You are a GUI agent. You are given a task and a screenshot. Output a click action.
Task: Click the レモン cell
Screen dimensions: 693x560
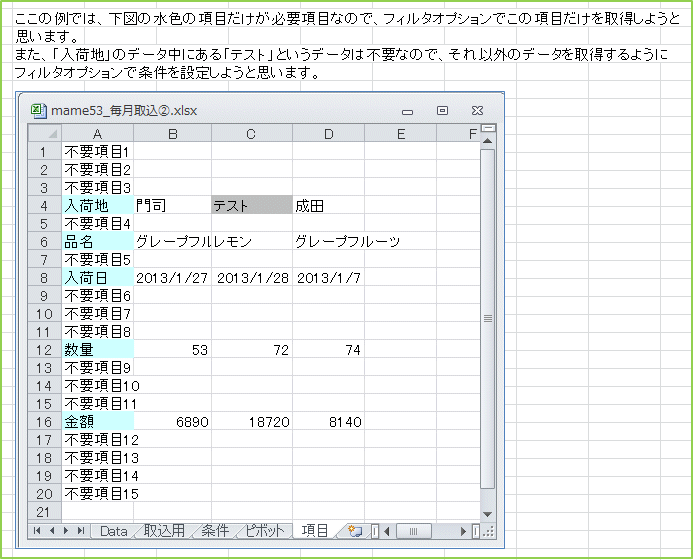click(252, 241)
